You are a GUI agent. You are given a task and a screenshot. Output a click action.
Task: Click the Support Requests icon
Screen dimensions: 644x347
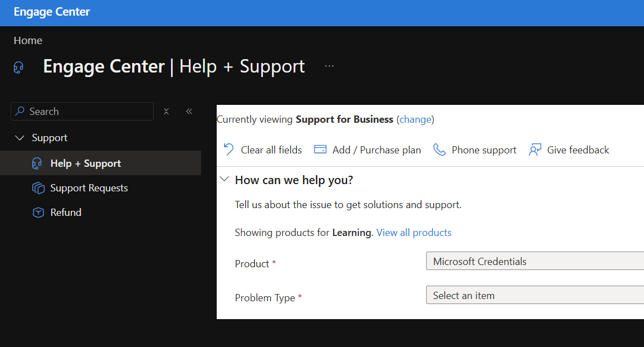point(38,188)
